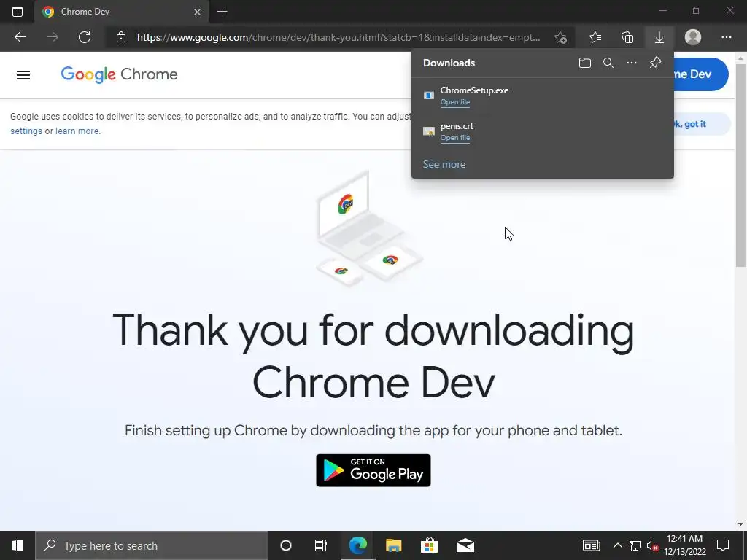Click Get it on Google Play badge
The height and width of the screenshot is (560, 747).
373,470
